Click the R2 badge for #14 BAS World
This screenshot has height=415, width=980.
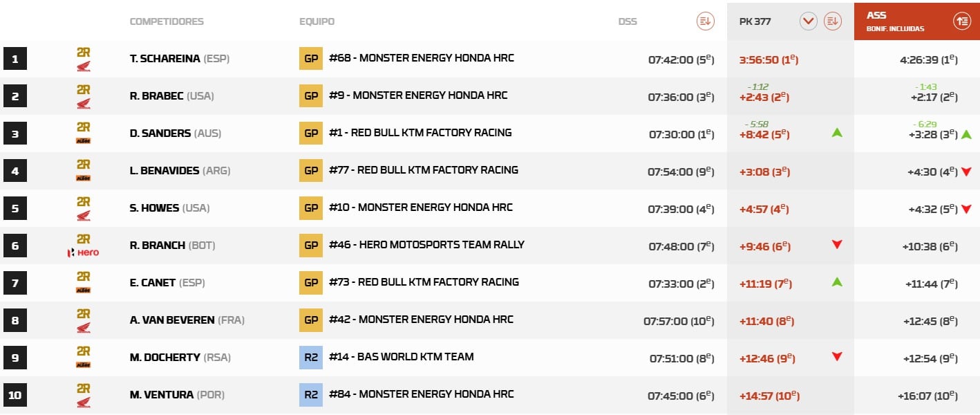pyautogui.click(x=311, y=358)
